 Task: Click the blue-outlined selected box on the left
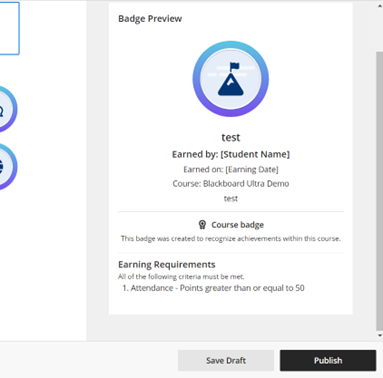pyautogui.click(x=9, y=28)
